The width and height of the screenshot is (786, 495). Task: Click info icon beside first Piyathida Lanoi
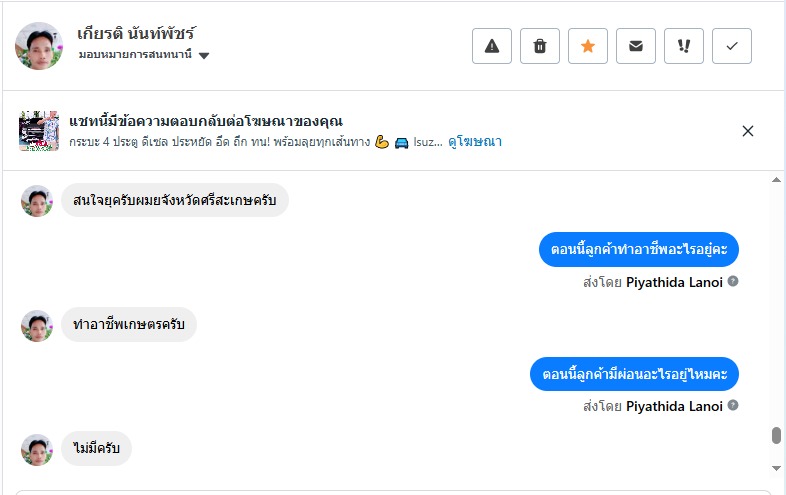(733, 282)
